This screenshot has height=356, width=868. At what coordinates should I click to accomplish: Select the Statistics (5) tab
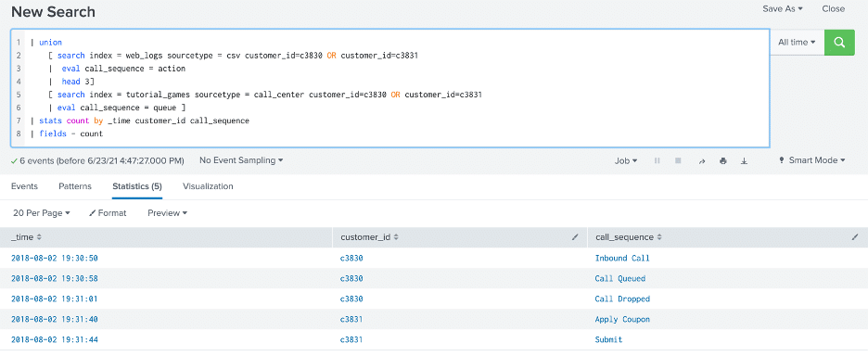pyautogui.click(x=136, y=186)
